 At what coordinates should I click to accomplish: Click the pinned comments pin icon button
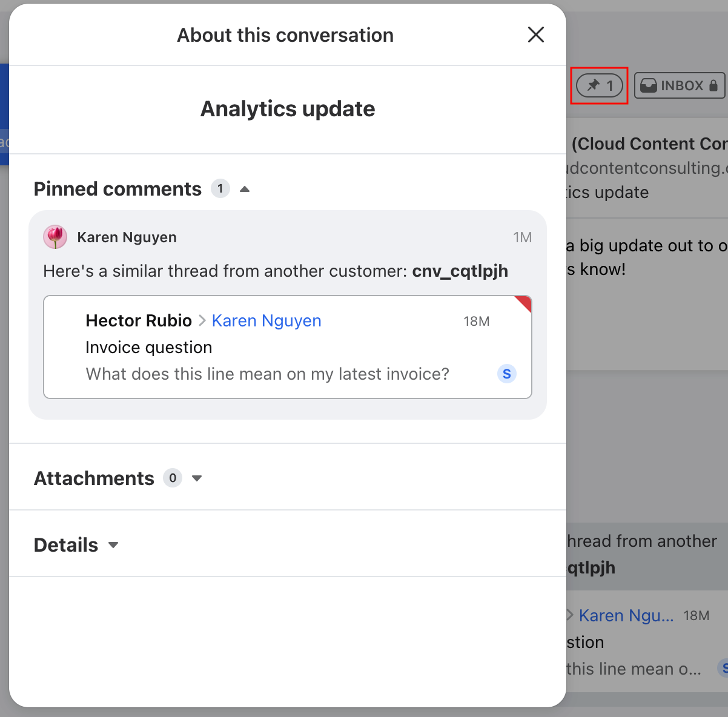click(599, 85)
